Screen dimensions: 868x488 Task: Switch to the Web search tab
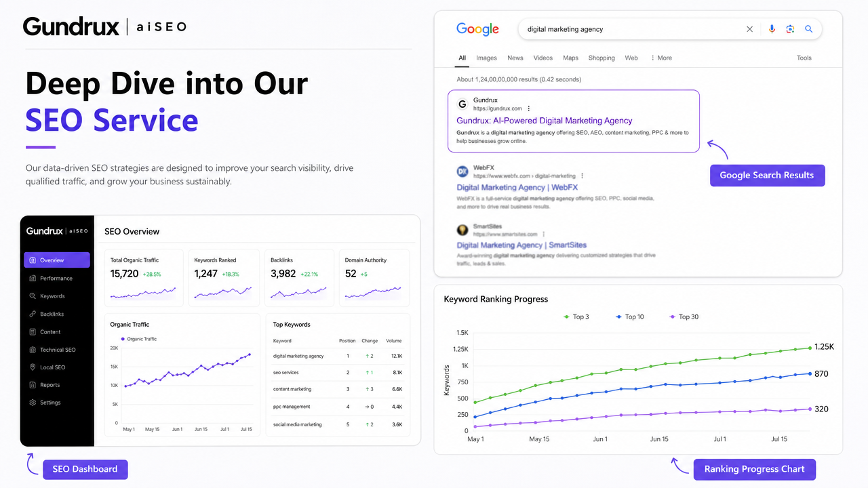point(631,58)
